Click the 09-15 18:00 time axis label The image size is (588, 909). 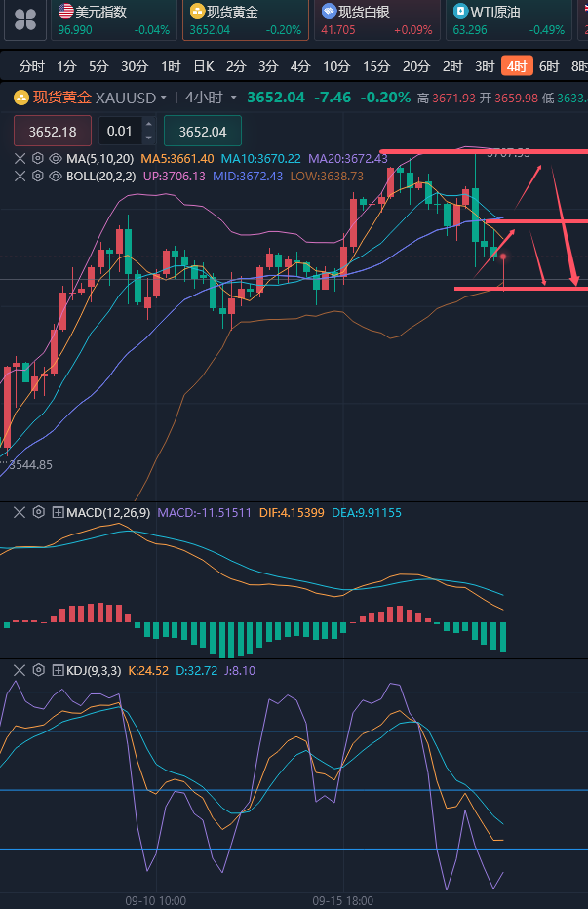[343, 900]
